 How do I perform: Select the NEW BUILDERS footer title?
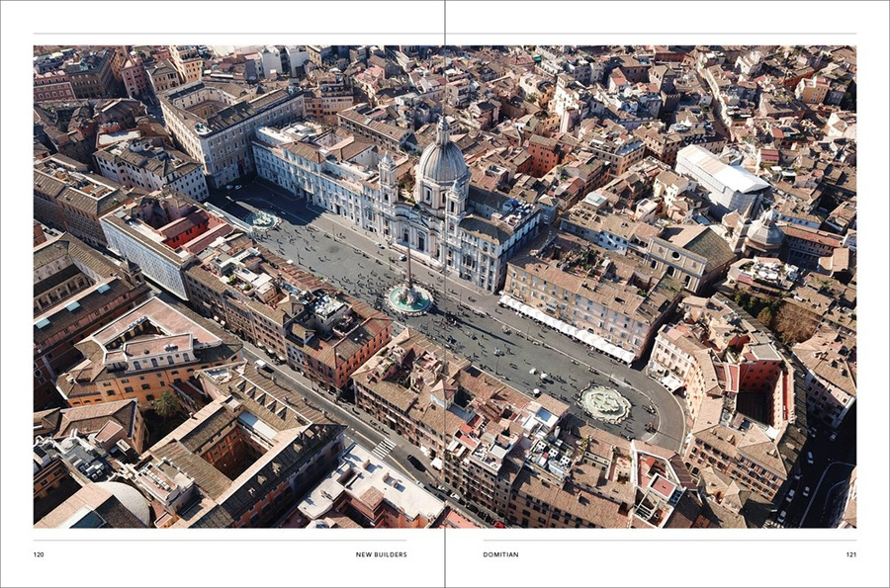click(381, 554)
